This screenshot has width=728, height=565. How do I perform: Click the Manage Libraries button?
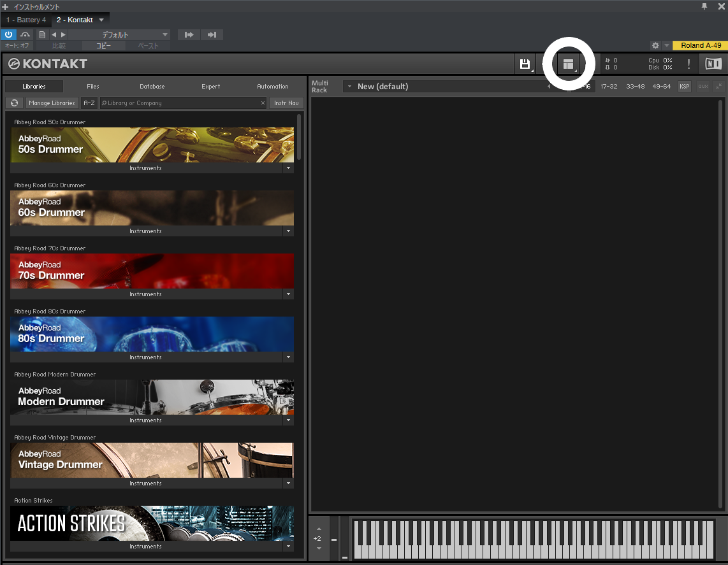point(52,103)
